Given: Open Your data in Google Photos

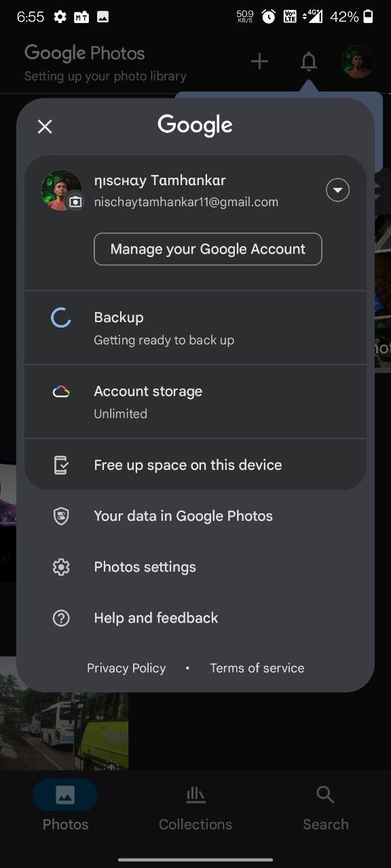Looking at the screenshot, I should [x=195, y=516].
